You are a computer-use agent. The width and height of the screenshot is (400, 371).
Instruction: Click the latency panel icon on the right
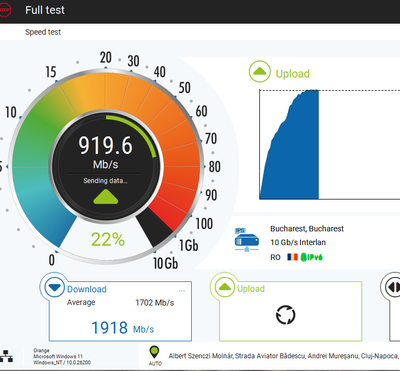coord(392,287)
